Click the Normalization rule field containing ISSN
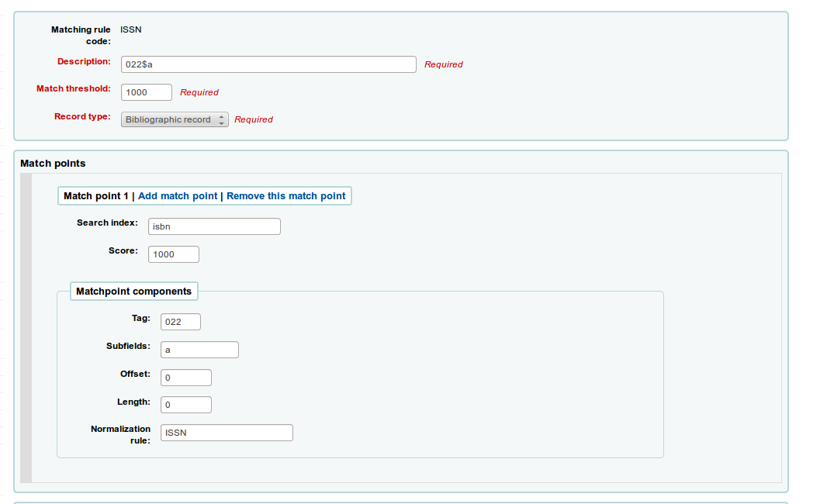 [227, 433]
